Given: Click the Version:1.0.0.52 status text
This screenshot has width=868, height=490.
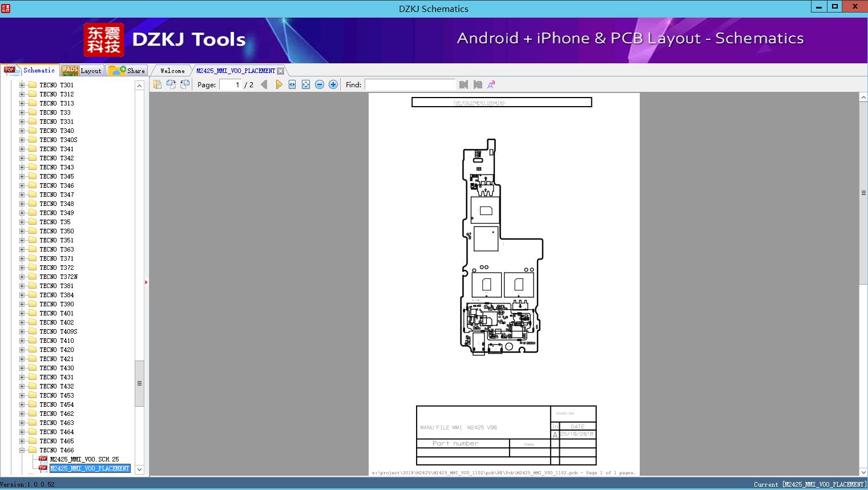Looking at the screenshot, I should click(x=27, y=484).
